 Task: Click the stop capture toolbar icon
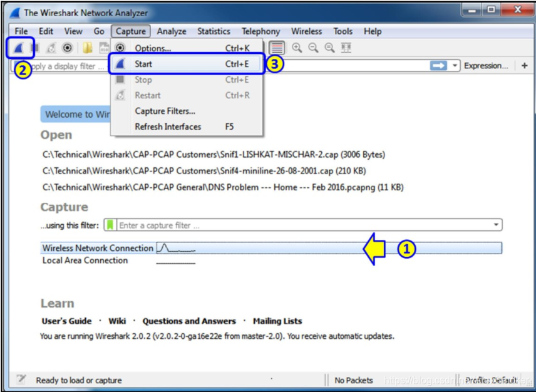pos(36,48)
